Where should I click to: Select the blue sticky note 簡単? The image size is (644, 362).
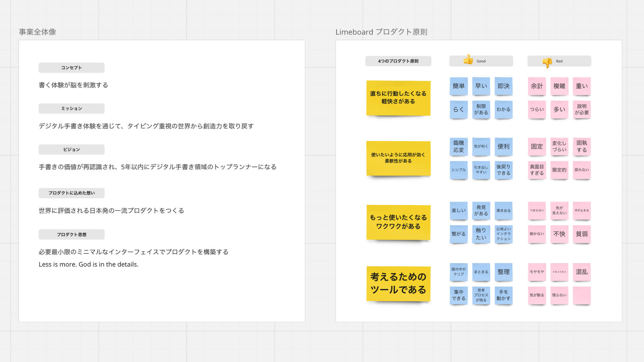(459, 86)
